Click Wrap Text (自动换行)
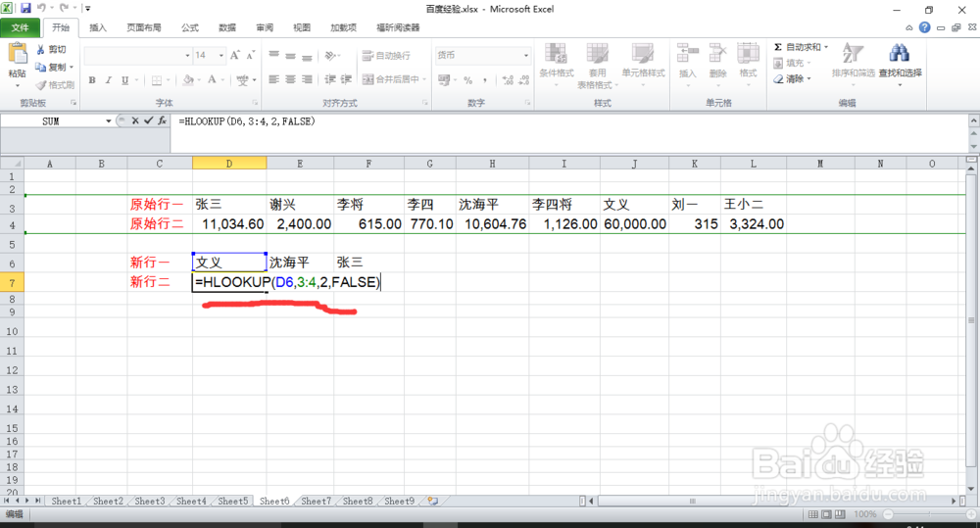Image resolution: width=980 pixels, height=528 pixels. coord(386,56)
